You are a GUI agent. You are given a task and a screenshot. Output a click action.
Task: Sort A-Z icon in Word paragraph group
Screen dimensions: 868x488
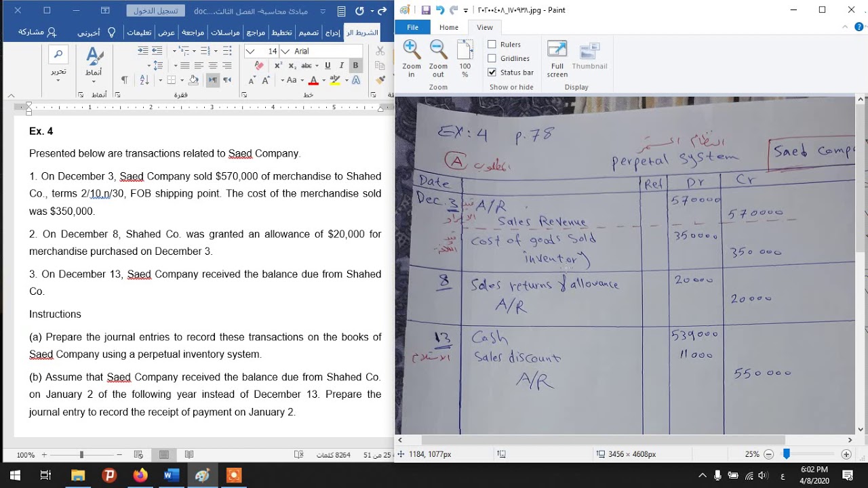(x=144, y=80)
